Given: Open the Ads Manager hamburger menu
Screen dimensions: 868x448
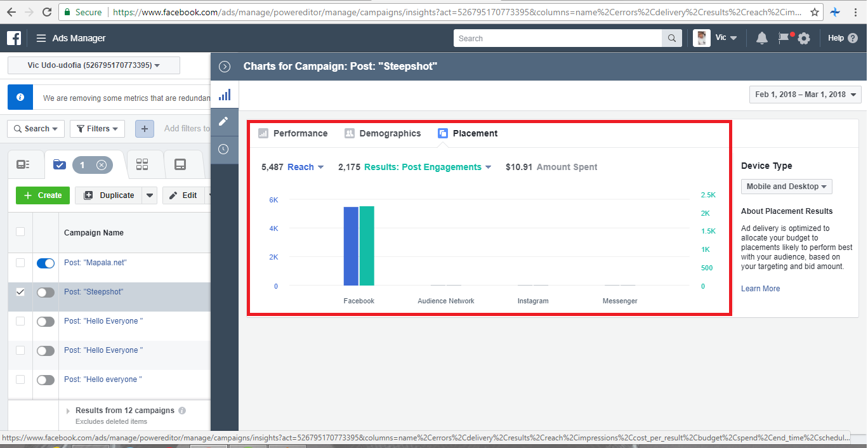Looking at the screenshot, I should (41, 38).
